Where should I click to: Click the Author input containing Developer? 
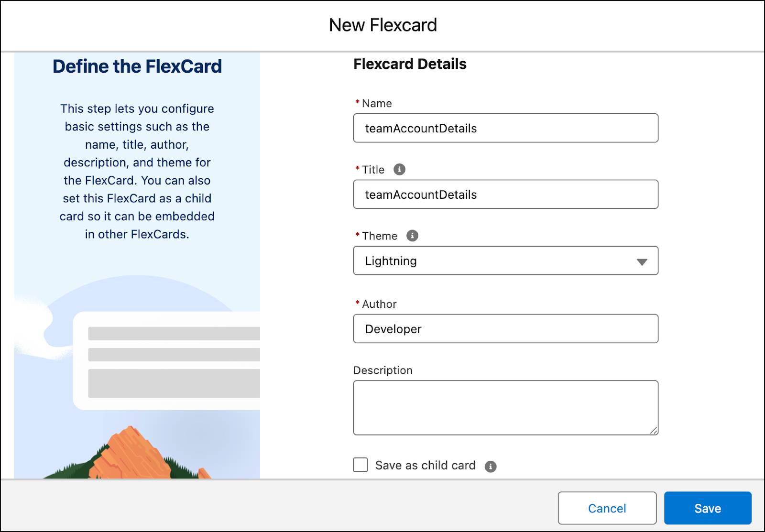point(505,328)
